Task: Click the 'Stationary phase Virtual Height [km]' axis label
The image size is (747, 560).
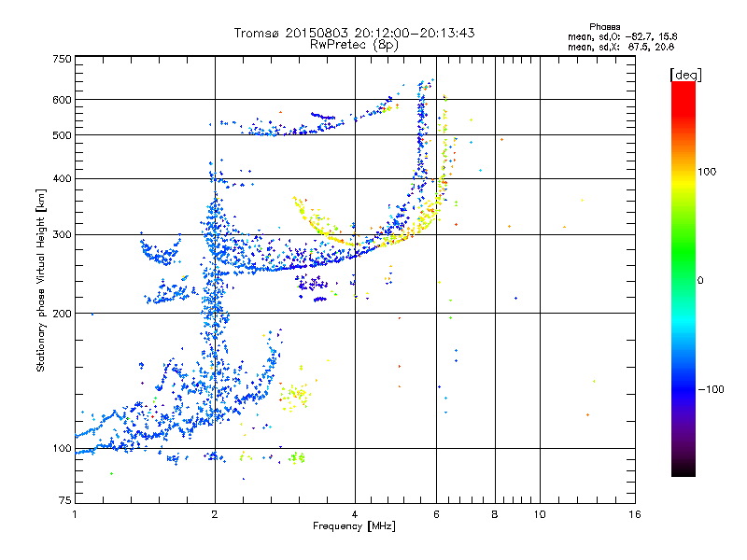Action: (41, 280)
